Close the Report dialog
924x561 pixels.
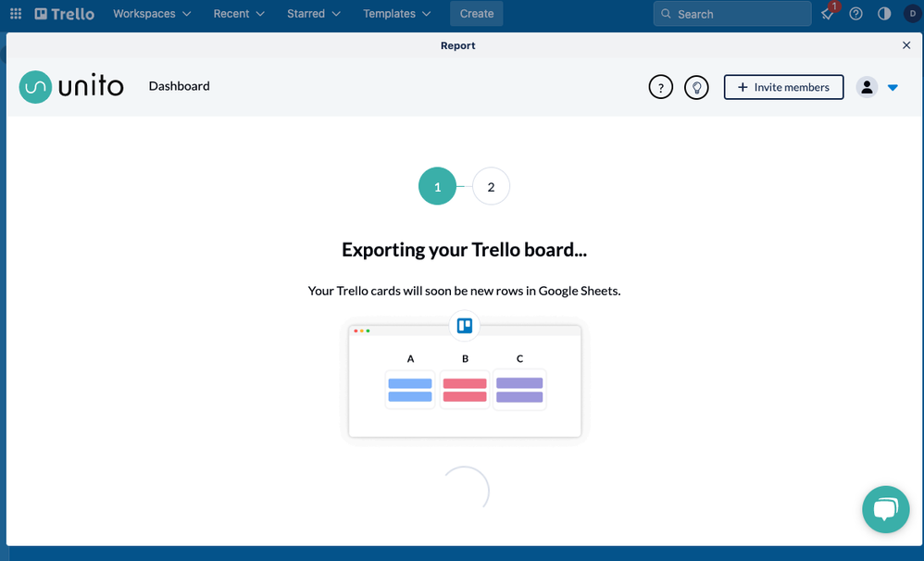point(906,45)
